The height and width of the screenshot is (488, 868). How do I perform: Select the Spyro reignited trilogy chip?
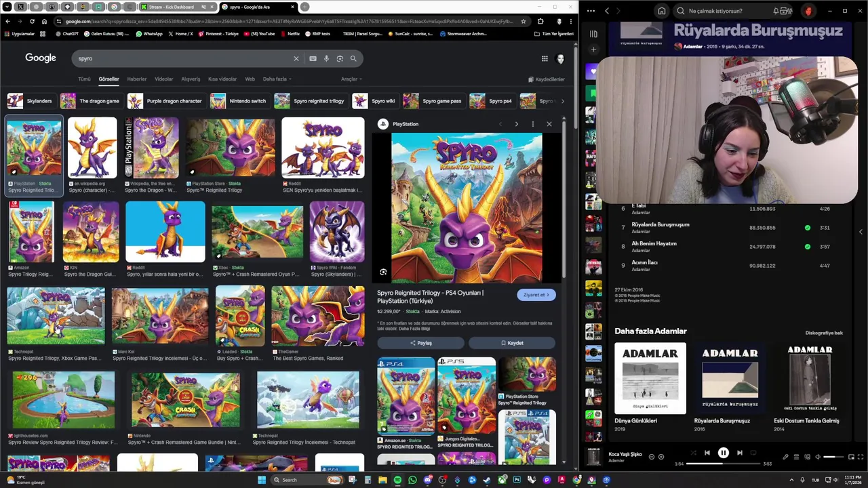(311, 101)
